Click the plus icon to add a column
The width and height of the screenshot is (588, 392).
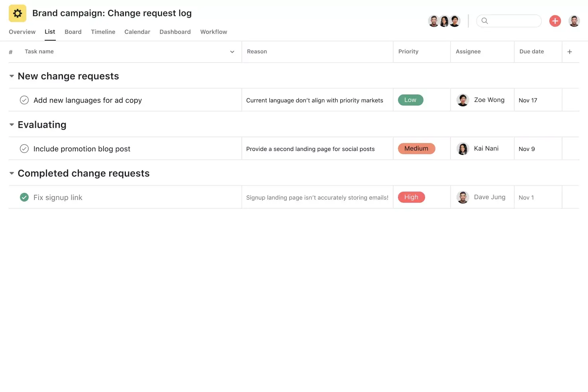570,51
